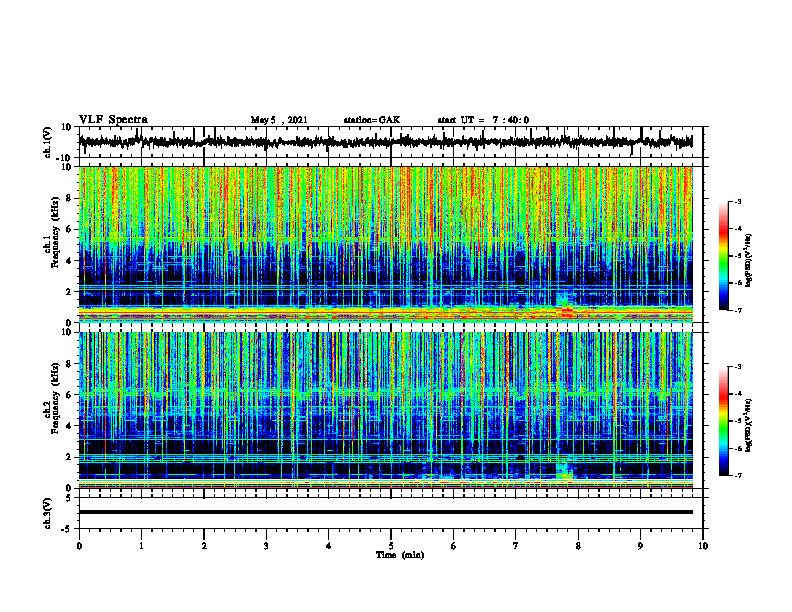Click the date label "May 5 , 2021"
The width and height of the screenshot is (792, 612).
point(279,120)
